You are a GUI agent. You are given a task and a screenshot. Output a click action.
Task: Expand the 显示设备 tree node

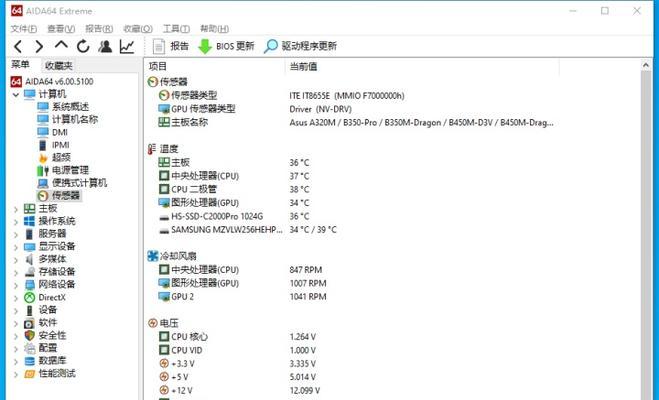tap(16, 247)
